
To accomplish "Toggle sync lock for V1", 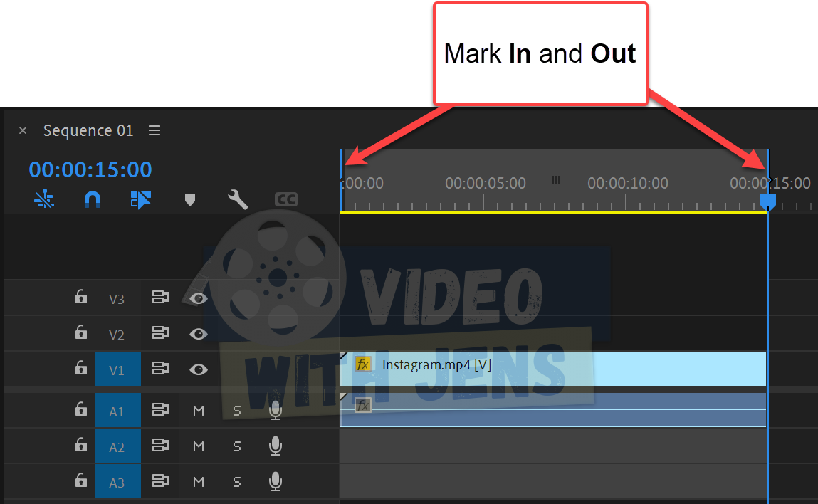I will coord(161,368).
